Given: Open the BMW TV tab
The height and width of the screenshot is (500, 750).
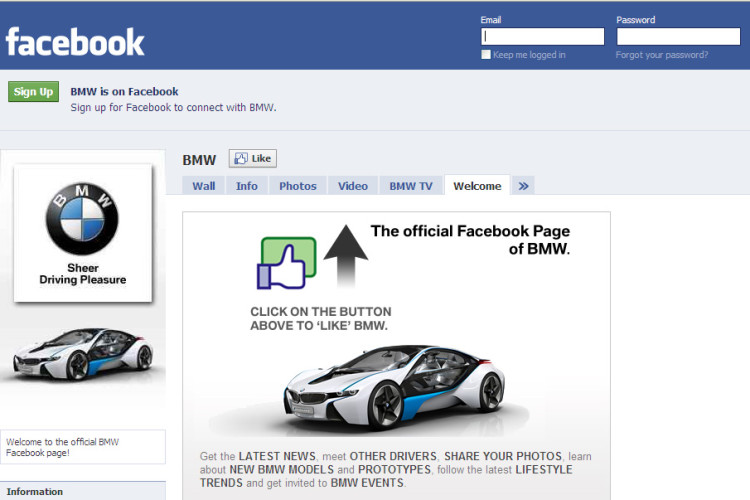Looking at the screenshot, I should pyautogui.click(x=411, y=186).
